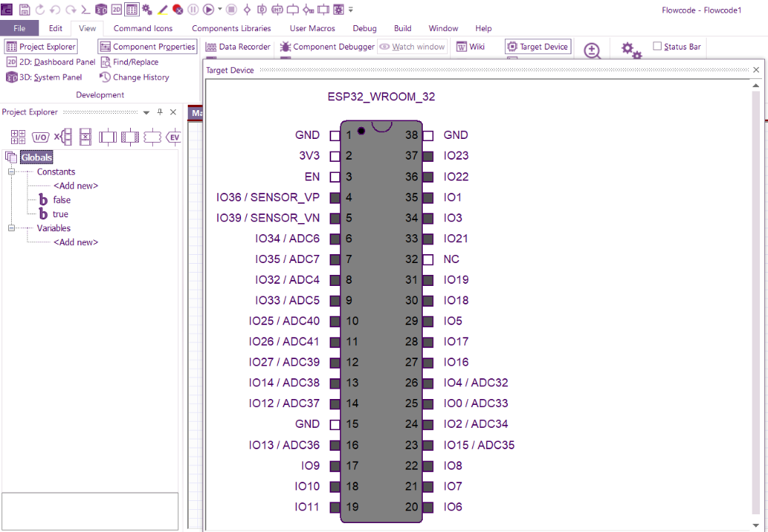Open the zoom magnifier icon in ribbon
Screen dimensions: 768x532
592,50
